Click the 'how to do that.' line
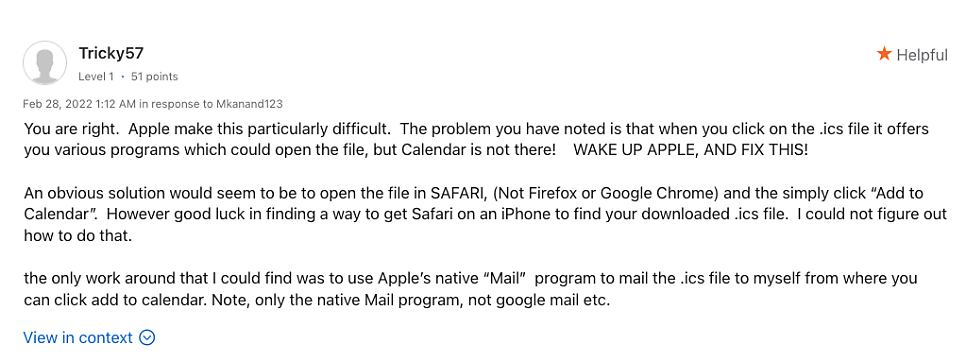This screenshot has height=362, width=966. pos(78,236)
